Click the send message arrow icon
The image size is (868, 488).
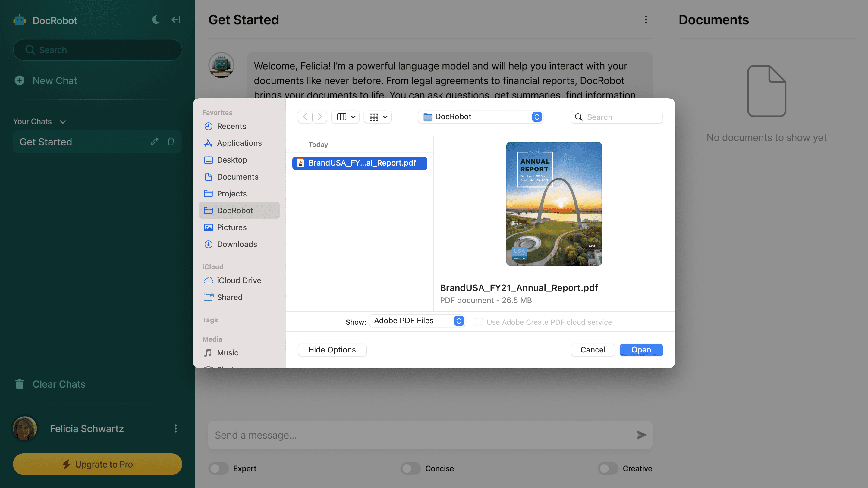[641, 435]
